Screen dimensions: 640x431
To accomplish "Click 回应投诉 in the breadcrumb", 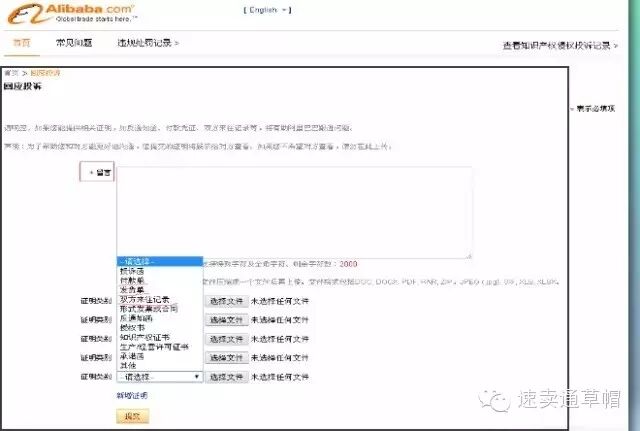I will tap(45, 73).
